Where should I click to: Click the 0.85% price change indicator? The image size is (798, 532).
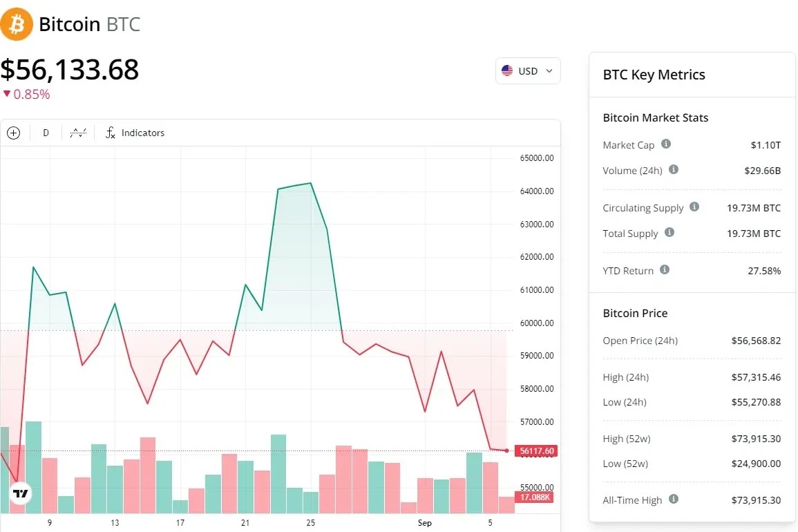pos(26,95)
